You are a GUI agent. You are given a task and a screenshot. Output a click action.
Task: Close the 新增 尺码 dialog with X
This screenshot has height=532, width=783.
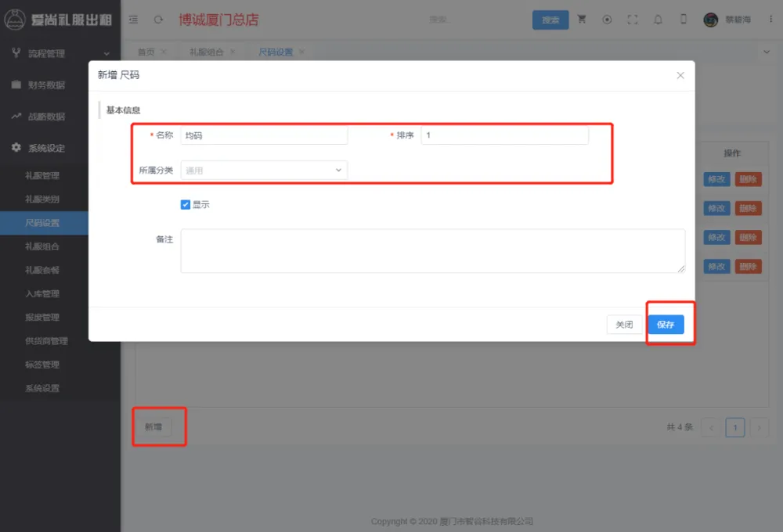[x=680, y=75]
